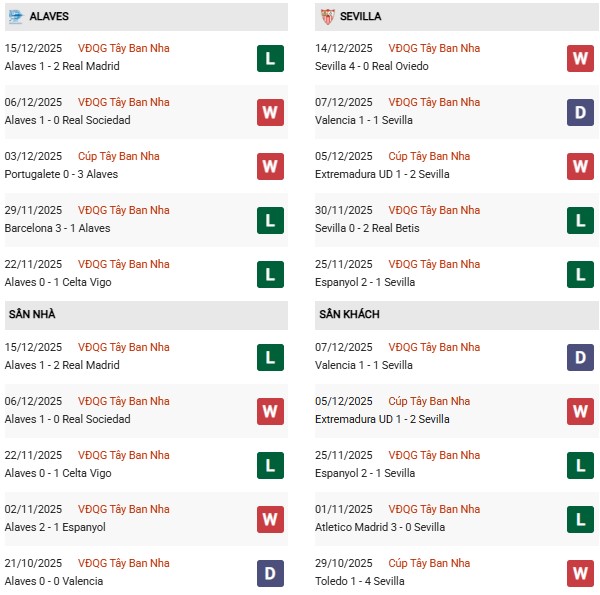Click the W badge for Sevilla 4 - 0 Real Oviedo
Screen dimensions: 600x595
pos(580,58)
